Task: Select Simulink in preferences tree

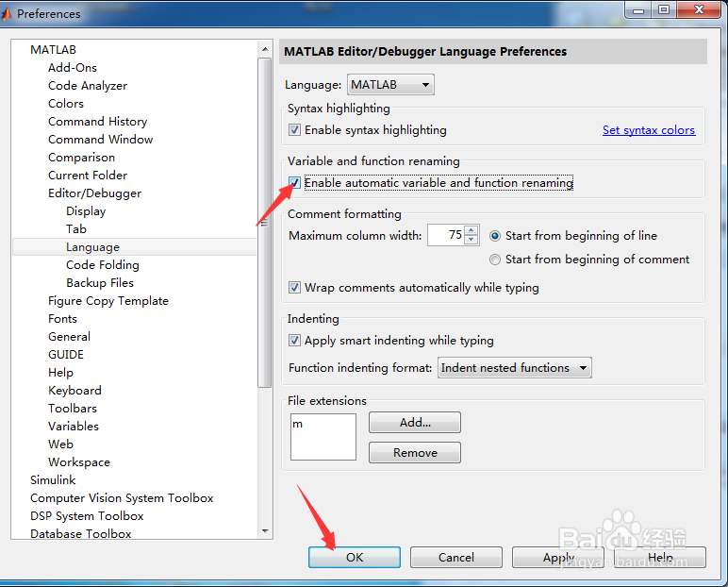Action: point(53,480)
